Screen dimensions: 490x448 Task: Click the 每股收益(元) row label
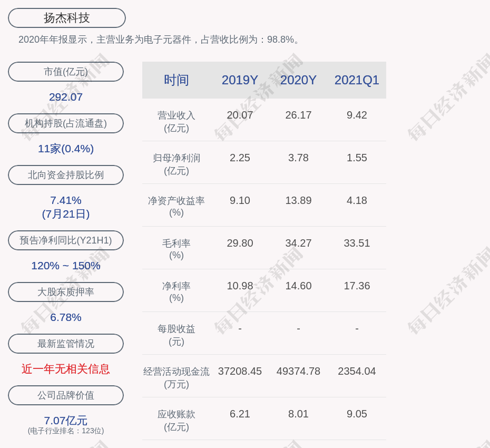pos(177,335)
